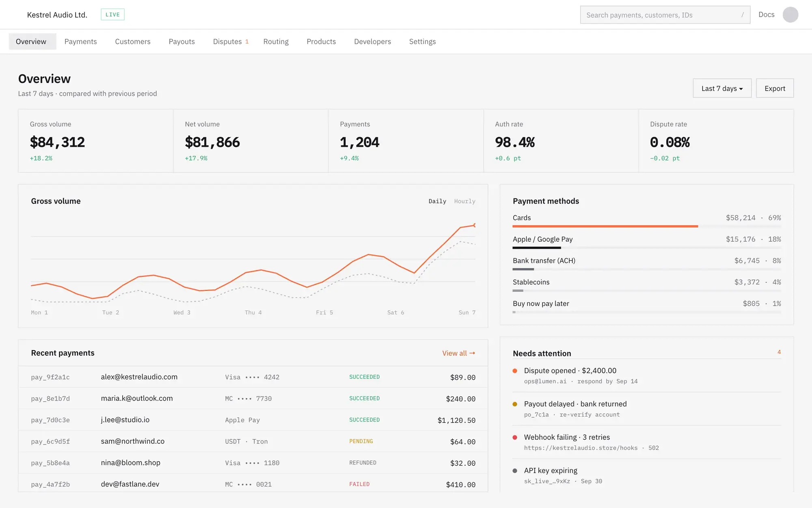Open the Gross volume $84,312 card
Image resolution: width=812 pixels, height=508 pixels.
[96, 141]
